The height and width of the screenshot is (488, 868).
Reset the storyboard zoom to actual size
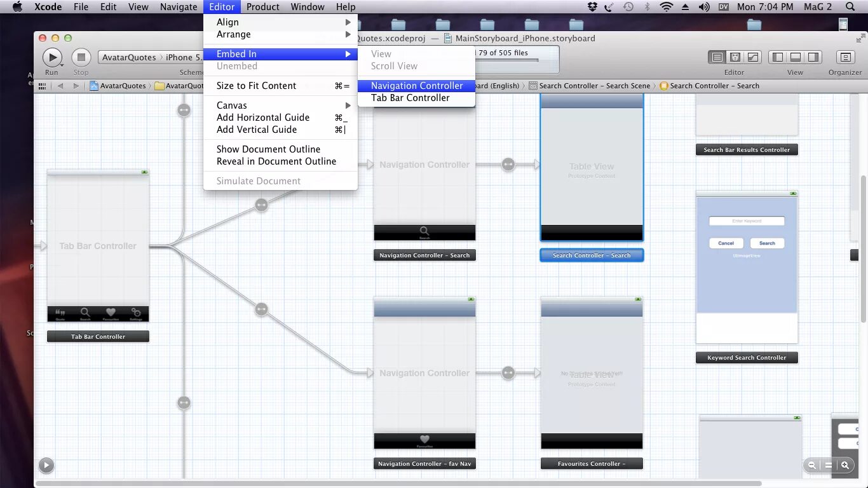[x=829, y=465]
